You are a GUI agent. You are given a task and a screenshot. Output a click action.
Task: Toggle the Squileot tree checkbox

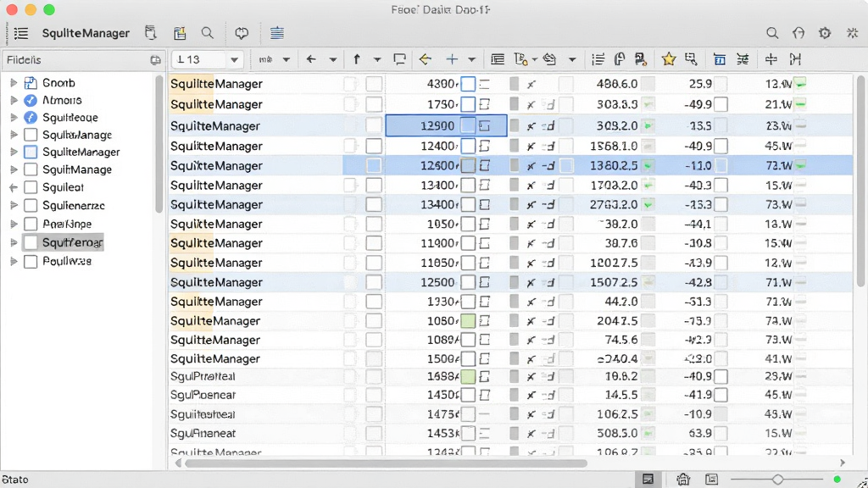pyautogui.click(x=31, y=187)
